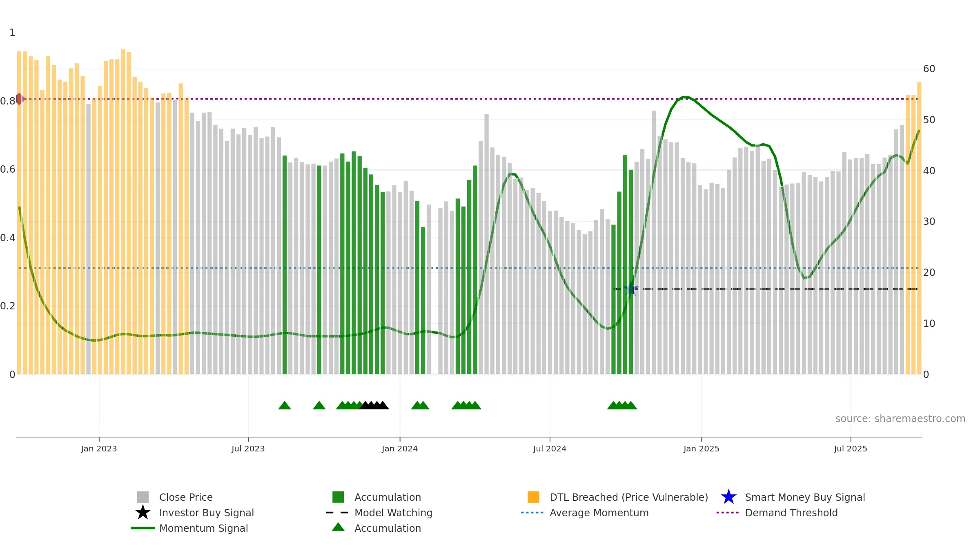Click the blue star marker on the chart
This screenshot has width=980, height=551.
(x=631, y=289)
